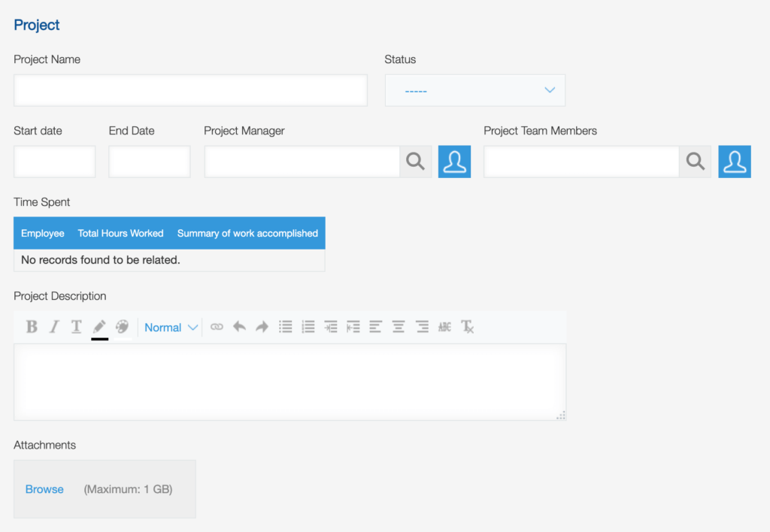Screen dimensions: 770x532
Task: Insert a numbered list
Action: pos(308,327)
